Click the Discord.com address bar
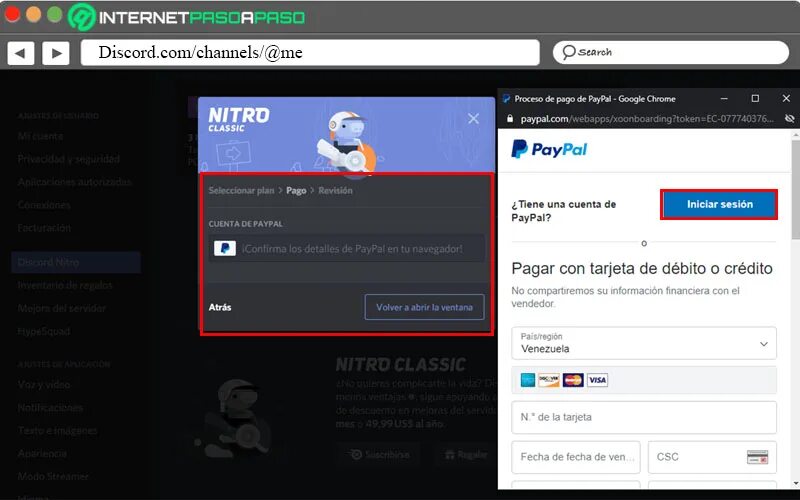Viewport: 800px width, 500px height. tap(310, 53)
